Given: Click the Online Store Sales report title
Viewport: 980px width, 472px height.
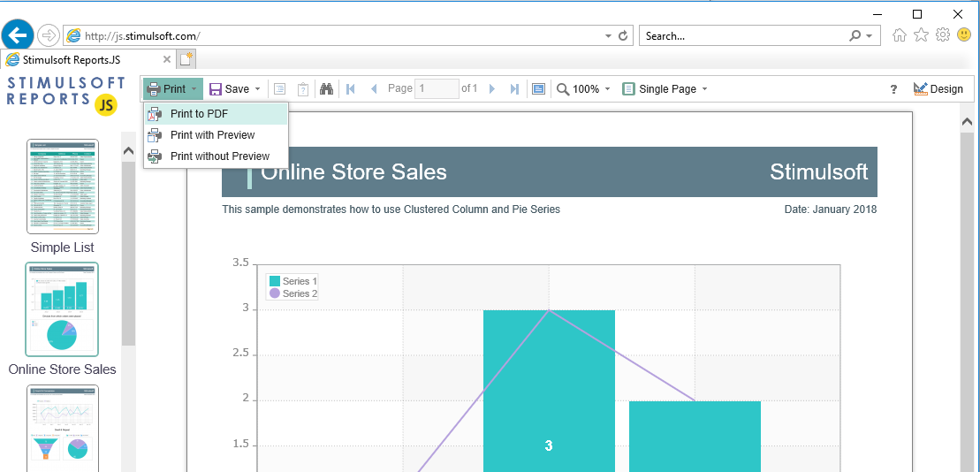Looking at the screenshot, I should point(353,172).
